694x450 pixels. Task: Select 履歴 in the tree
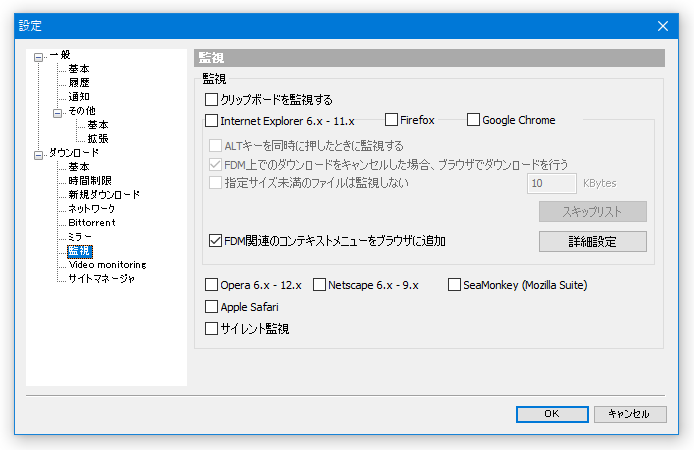[79, 83]
